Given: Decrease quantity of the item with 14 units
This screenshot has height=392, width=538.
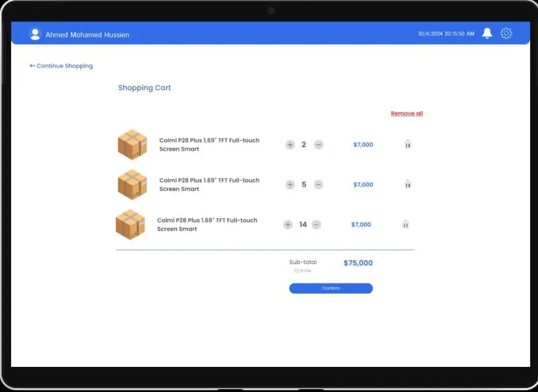Looking at the screenshot, I should [316, 225].
